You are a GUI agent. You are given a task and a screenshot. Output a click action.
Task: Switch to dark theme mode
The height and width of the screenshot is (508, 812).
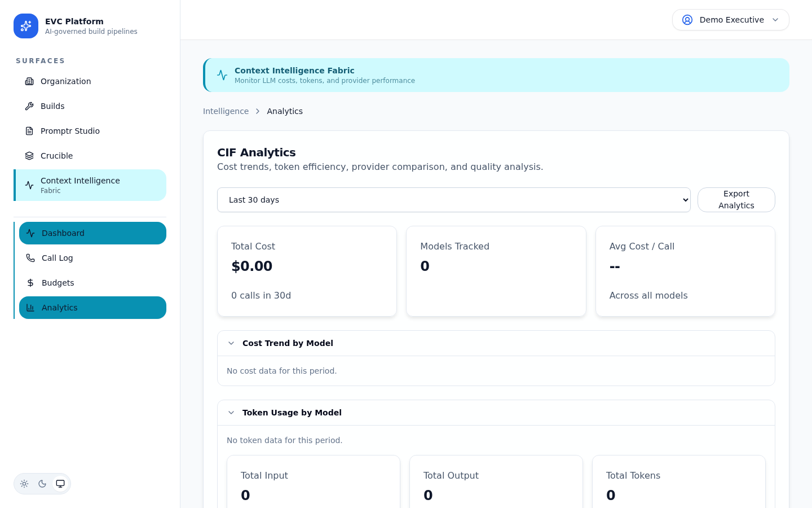(x=42, y=484)
